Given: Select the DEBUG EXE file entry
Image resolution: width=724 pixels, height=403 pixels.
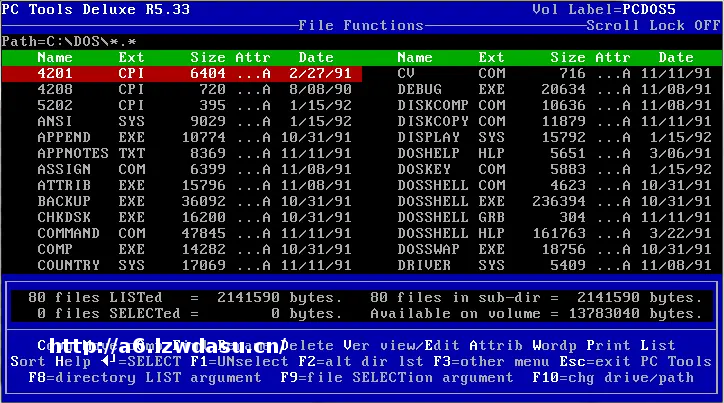Looking at the screenshot, I should [x=542, y=89].
